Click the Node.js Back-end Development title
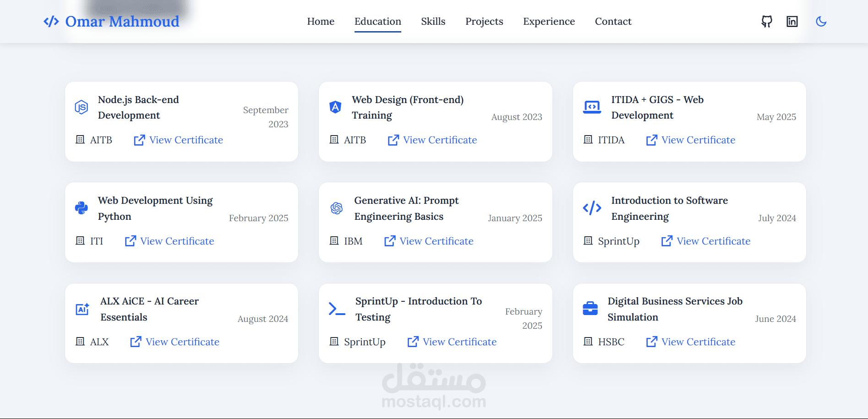The width and height of the screenshot is (868, 419). coord(138,108)
